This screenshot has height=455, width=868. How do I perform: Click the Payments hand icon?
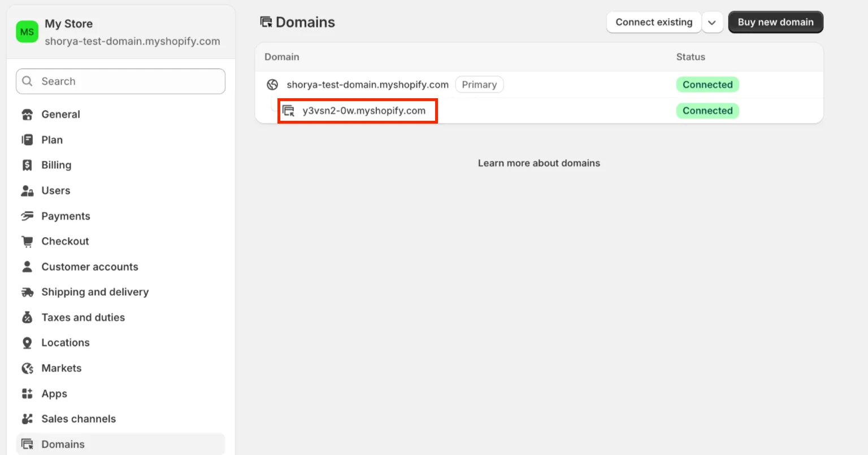[27, 216]
